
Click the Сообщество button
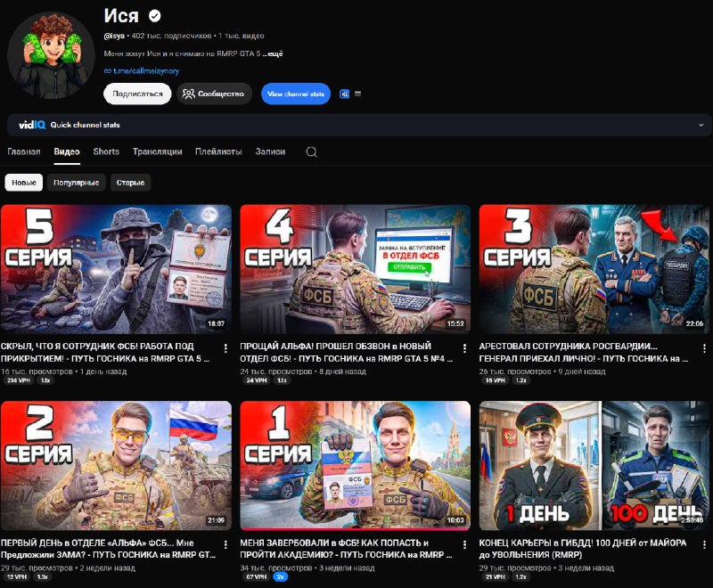point(214,94)
